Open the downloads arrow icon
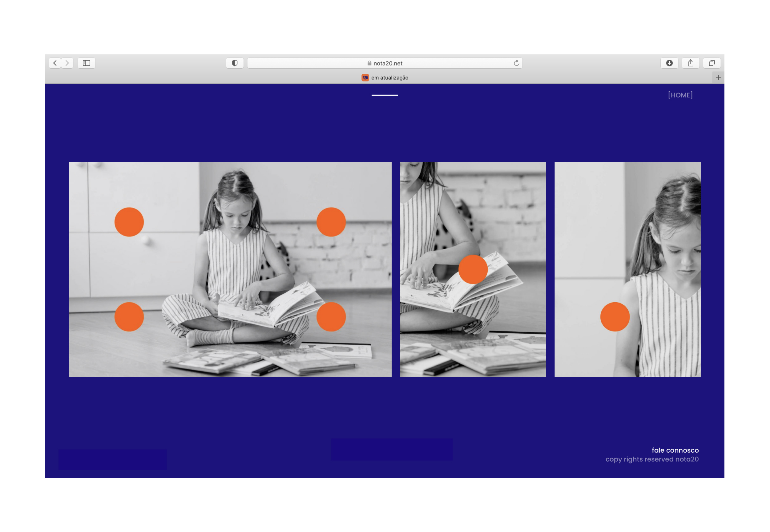Viewport: 770px width, 532px height. pyautogui.click(x=669, y=63)
